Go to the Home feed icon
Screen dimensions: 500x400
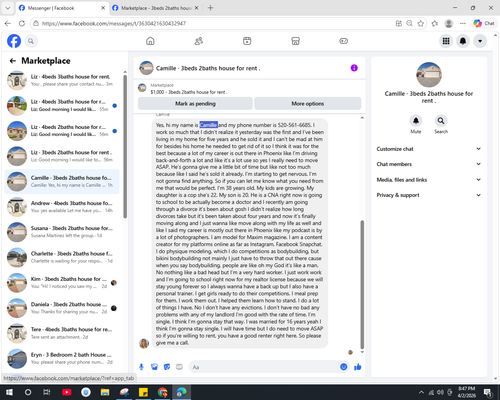point(150,41)
